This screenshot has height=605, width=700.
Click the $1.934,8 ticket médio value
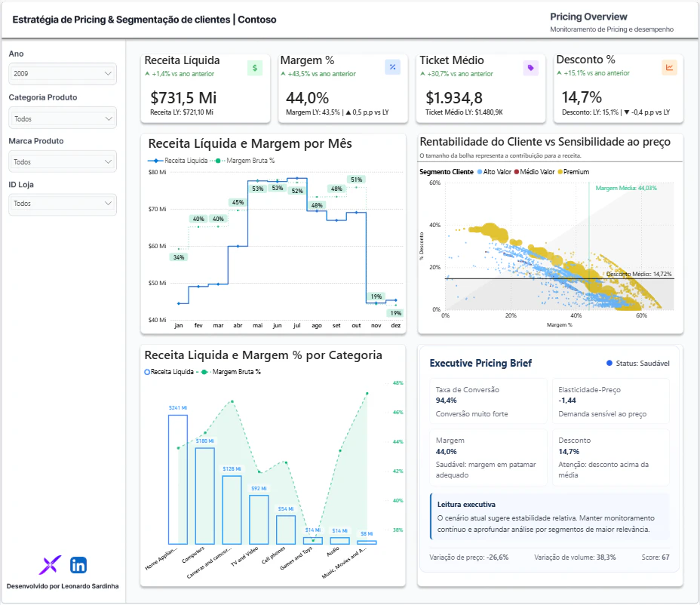point(454,98)
